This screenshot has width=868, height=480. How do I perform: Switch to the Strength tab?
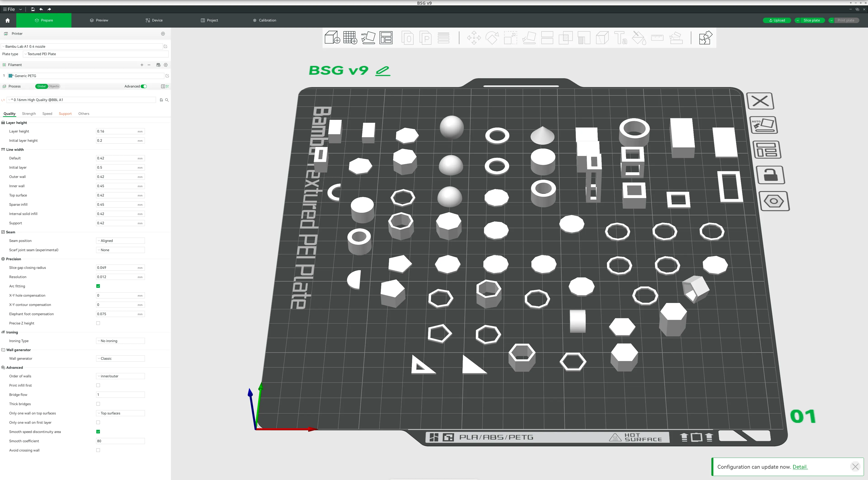click(x=29, y=113)
